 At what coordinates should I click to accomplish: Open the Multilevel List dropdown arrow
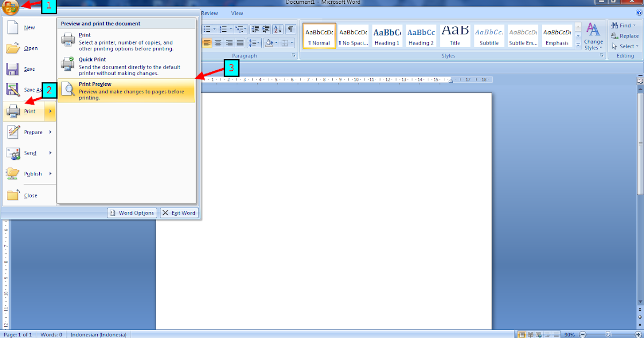pos(245,29)
